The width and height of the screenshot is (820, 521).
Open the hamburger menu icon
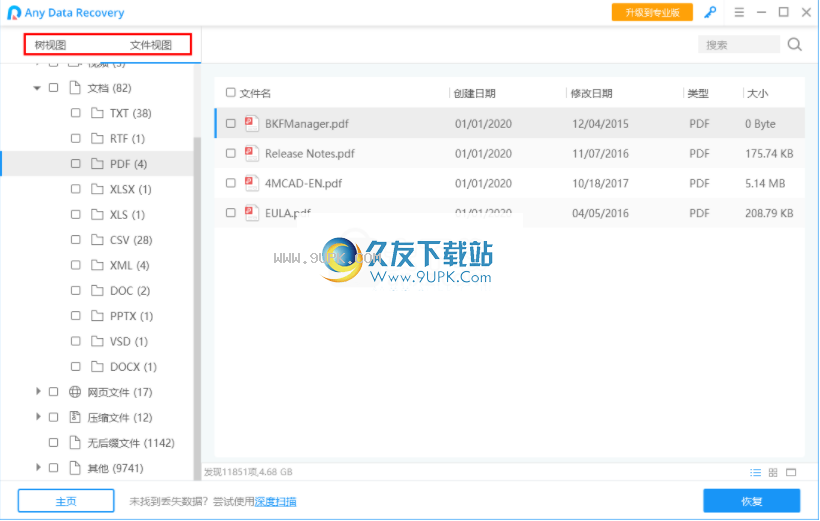click(x=739, y=12)
